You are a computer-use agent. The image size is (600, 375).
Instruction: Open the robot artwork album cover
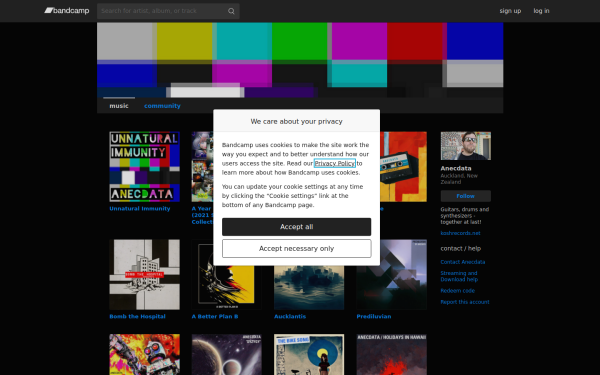[x=145, y=354]
